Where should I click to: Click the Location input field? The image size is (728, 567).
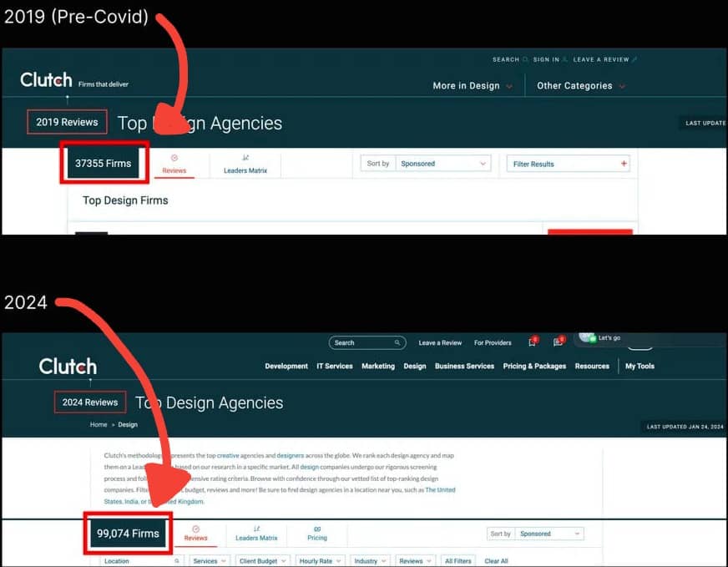click(142, 561)
